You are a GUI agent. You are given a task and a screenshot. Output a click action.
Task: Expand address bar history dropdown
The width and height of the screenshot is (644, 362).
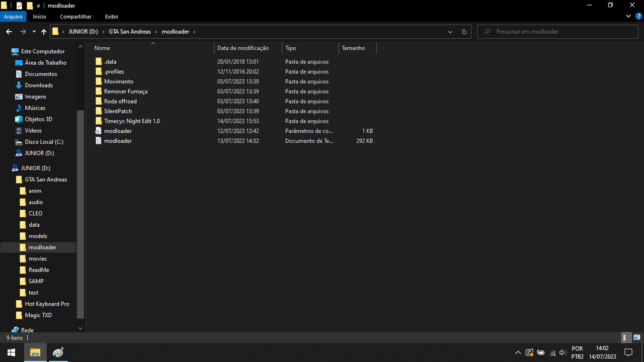point(450,32)
